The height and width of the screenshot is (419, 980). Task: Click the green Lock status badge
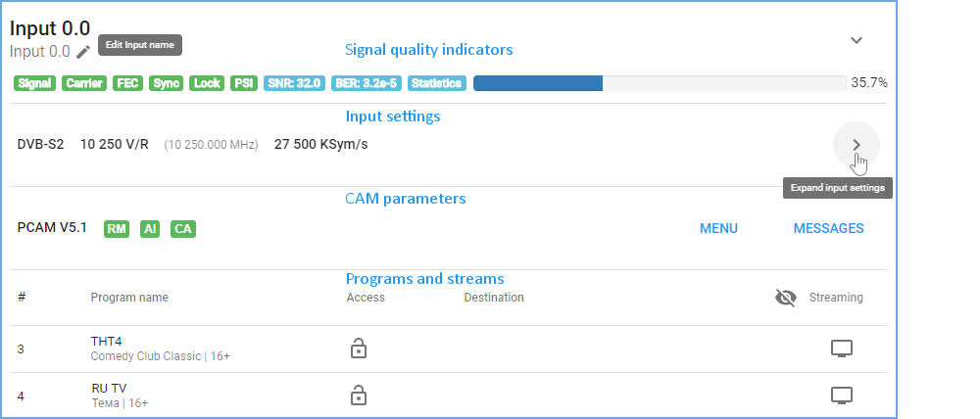click(x=207, y=83)
